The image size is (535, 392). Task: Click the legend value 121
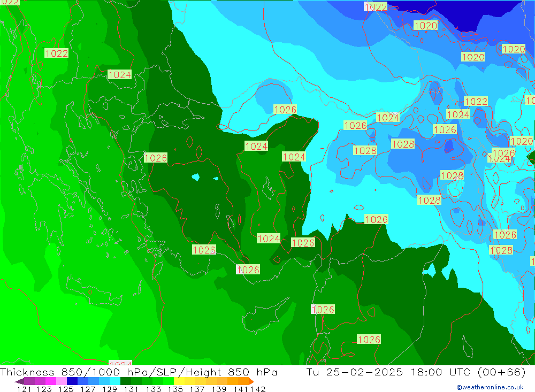click(x=24, y=389)
